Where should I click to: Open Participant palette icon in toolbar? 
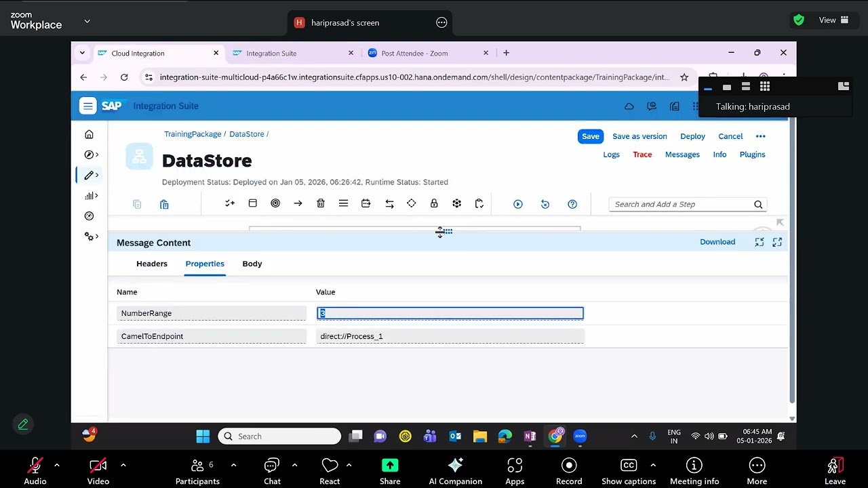(230, 203)
